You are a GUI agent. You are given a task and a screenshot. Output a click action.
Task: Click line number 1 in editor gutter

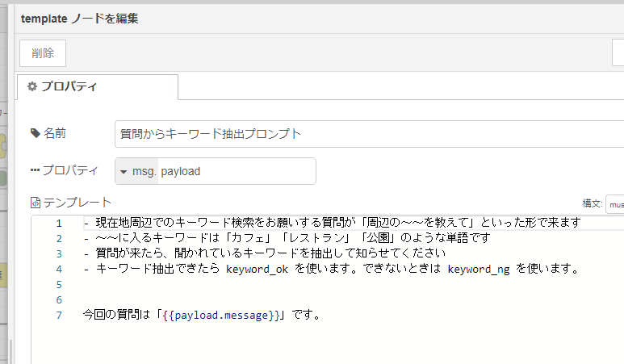58,223
